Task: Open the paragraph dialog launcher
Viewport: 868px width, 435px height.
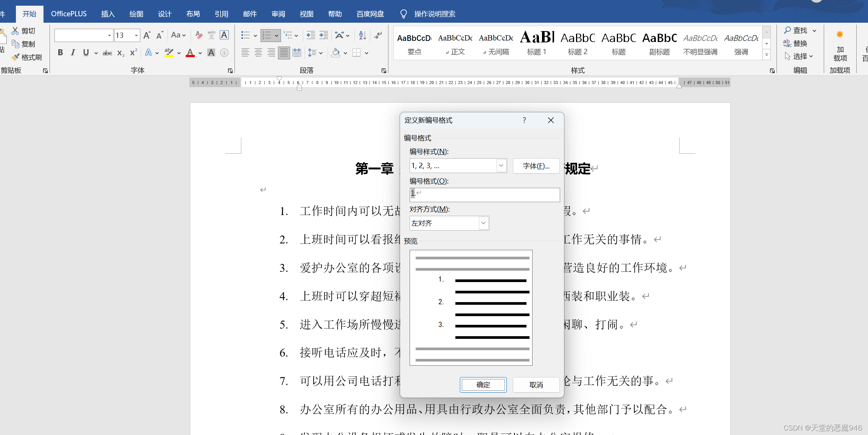Action: tap(384, 71)
